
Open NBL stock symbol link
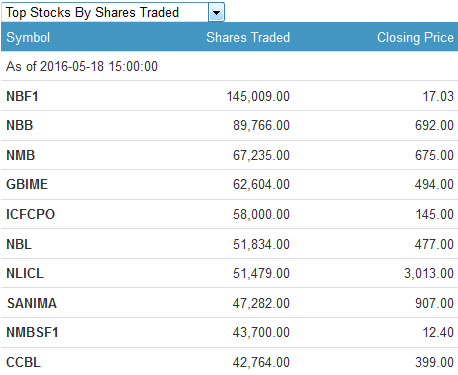[x=19, y=244]
